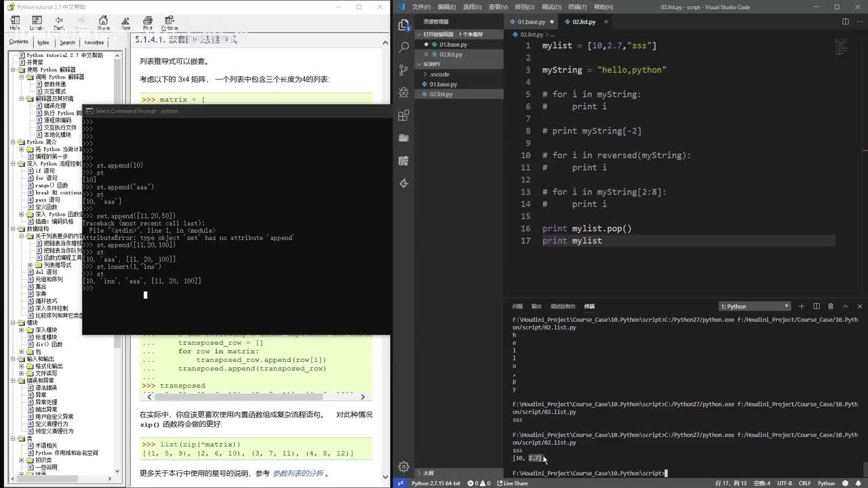Open the 'for 语句' help topic
868x488 pixels.
[x=47, y=178]
